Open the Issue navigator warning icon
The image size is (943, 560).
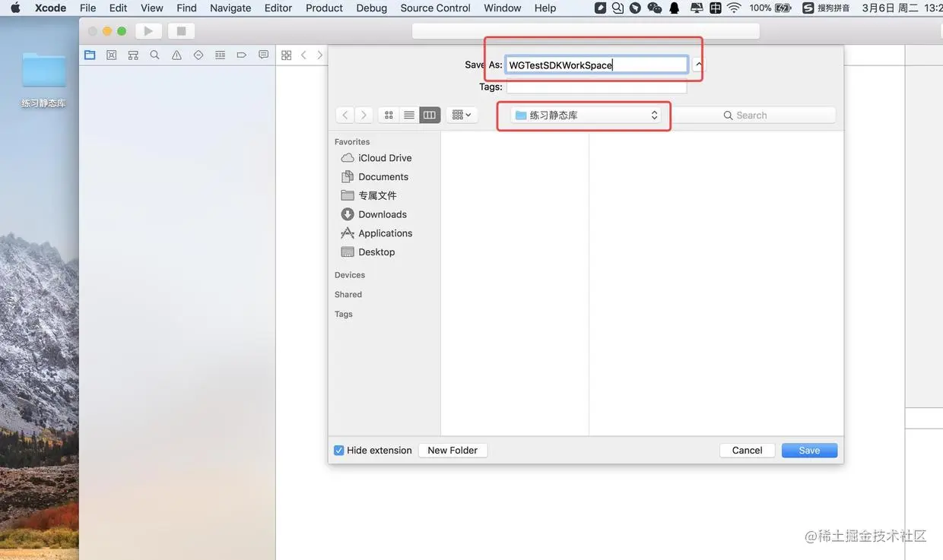pyautogui.click(x=176, y=55)
